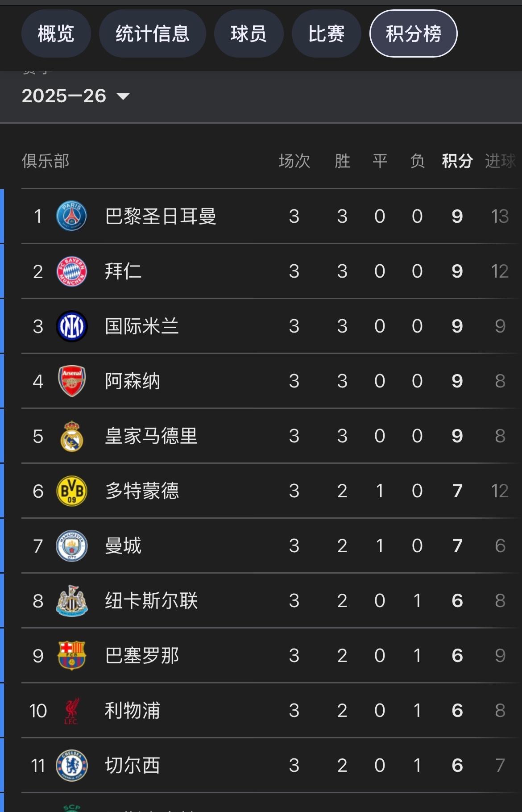Click the FC Barcelona club crest
The height and width of the screenshot is (812, 522).
click(71, 656)
